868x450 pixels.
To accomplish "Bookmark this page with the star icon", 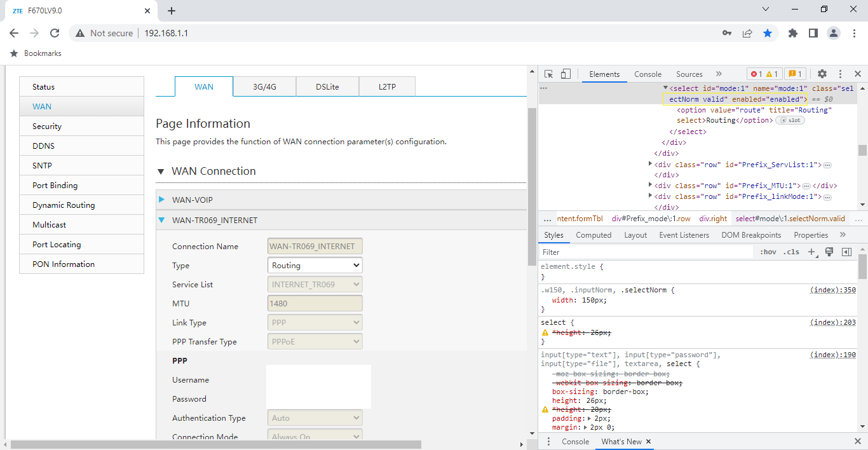I will (x=768, y=33).
